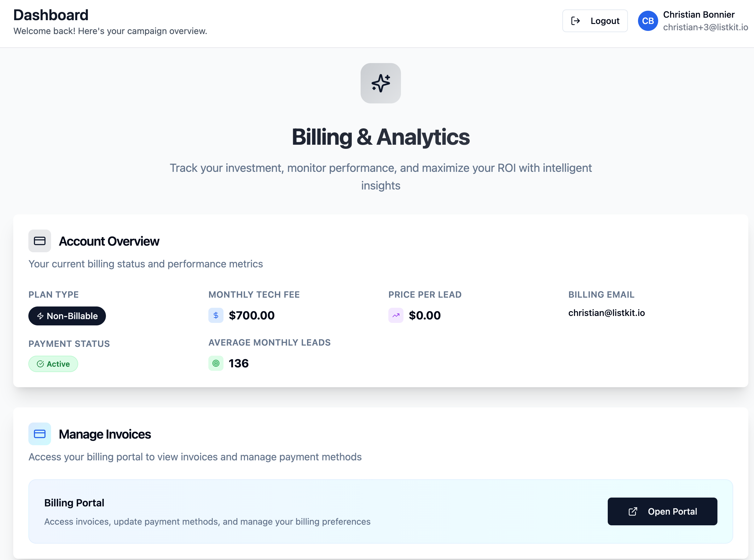Click the dollar sign icon next to $700.00
754x560 pixels.
pos(216,315)
